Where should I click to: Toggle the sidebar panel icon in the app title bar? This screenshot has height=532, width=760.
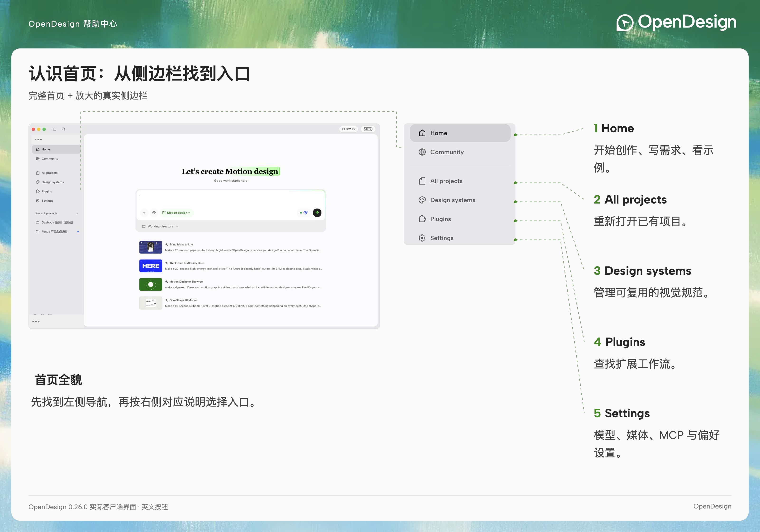pos(55,129)
